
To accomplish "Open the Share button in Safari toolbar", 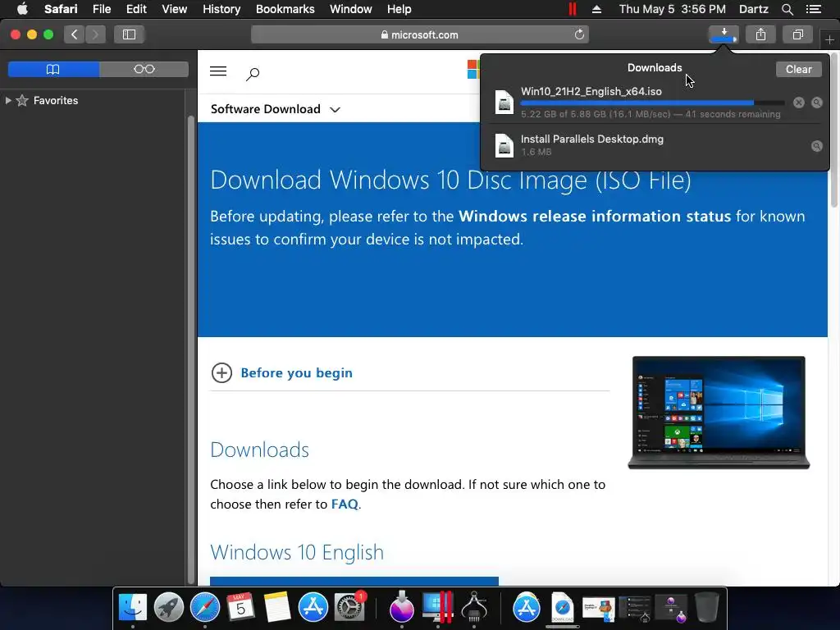I will click(x=760, y=34).
